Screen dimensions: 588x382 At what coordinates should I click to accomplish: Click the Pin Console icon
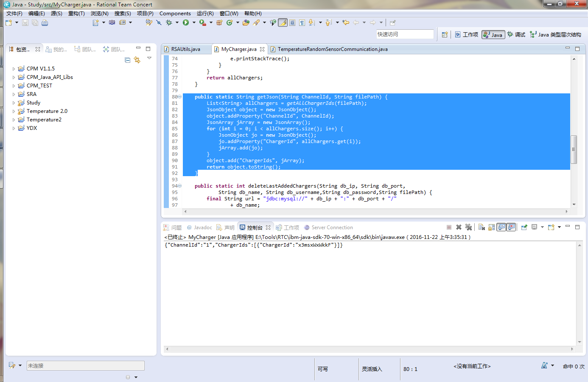click(x=524, y=228)
